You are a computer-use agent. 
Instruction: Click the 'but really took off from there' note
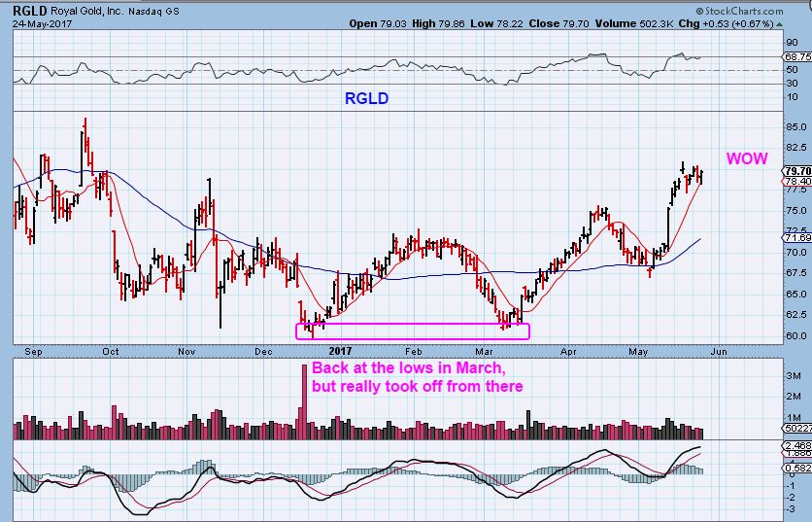pyautogui.click(x=418, y=387)
